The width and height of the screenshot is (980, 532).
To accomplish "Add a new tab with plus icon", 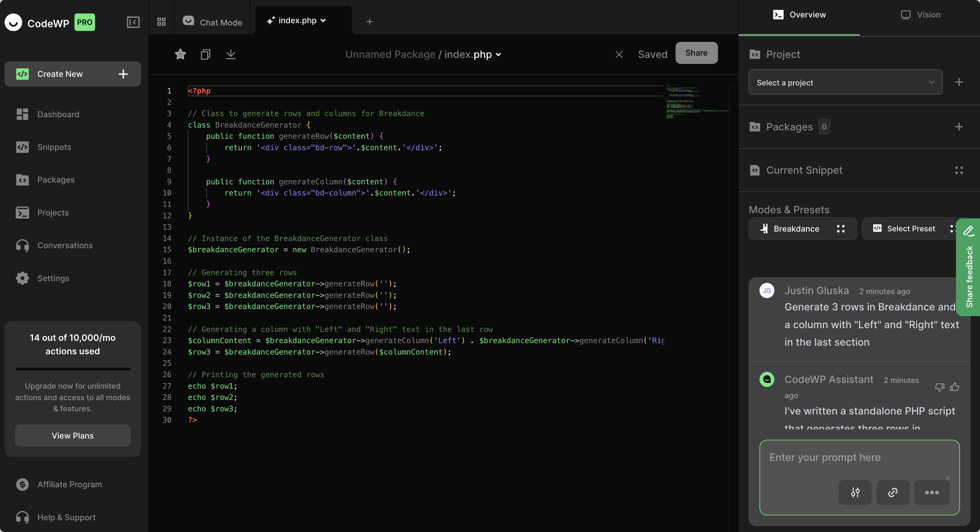I will point(369,22).
